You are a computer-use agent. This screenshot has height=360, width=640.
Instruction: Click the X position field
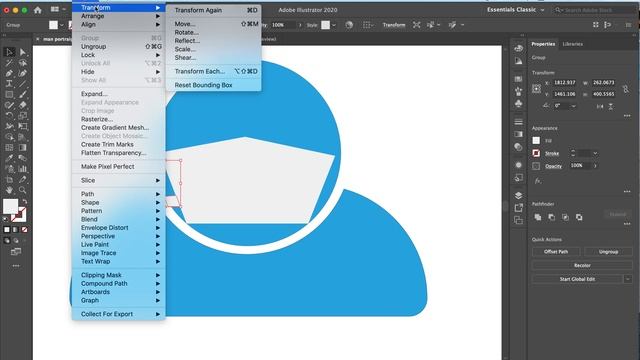pos(564,82)
